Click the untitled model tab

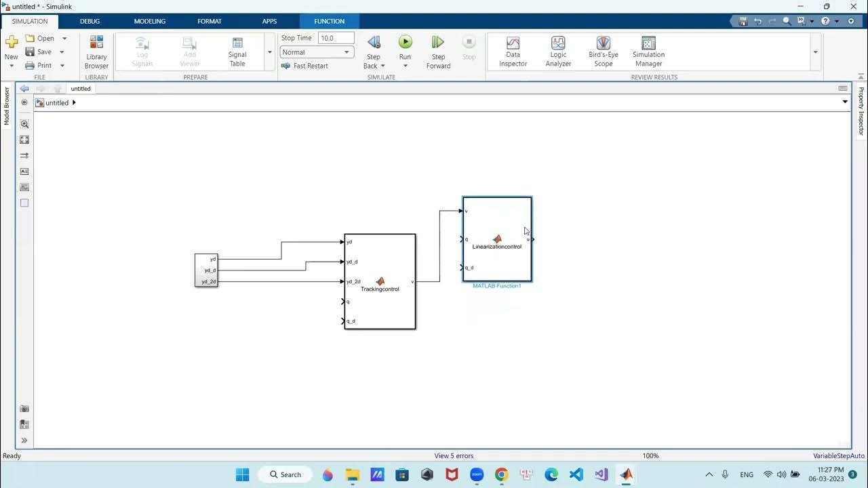[x=81, y=89]
